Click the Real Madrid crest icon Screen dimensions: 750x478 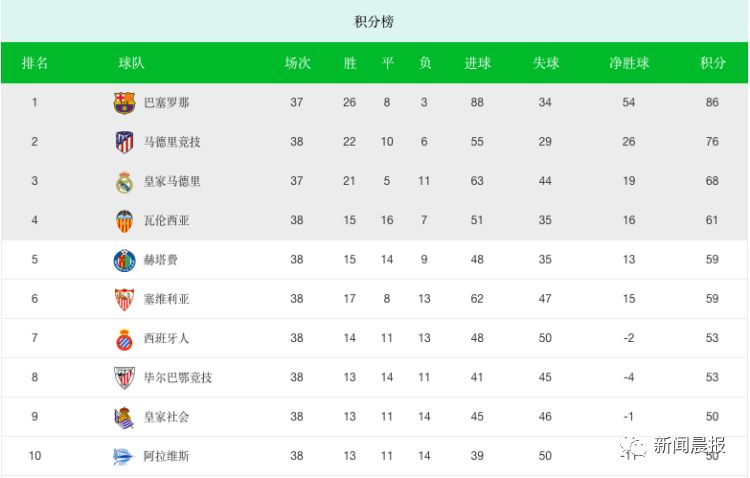pyautogui.click(x=124, y=182)
